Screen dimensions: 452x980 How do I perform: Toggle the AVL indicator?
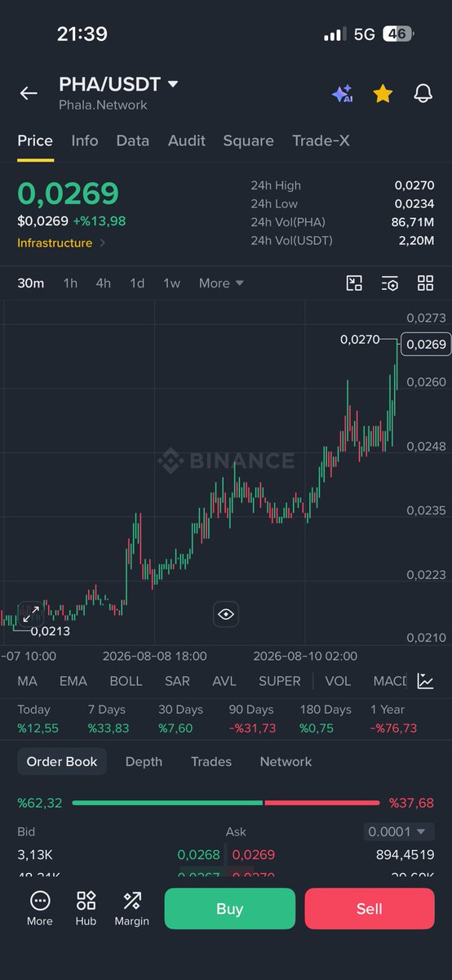(224, 681)
